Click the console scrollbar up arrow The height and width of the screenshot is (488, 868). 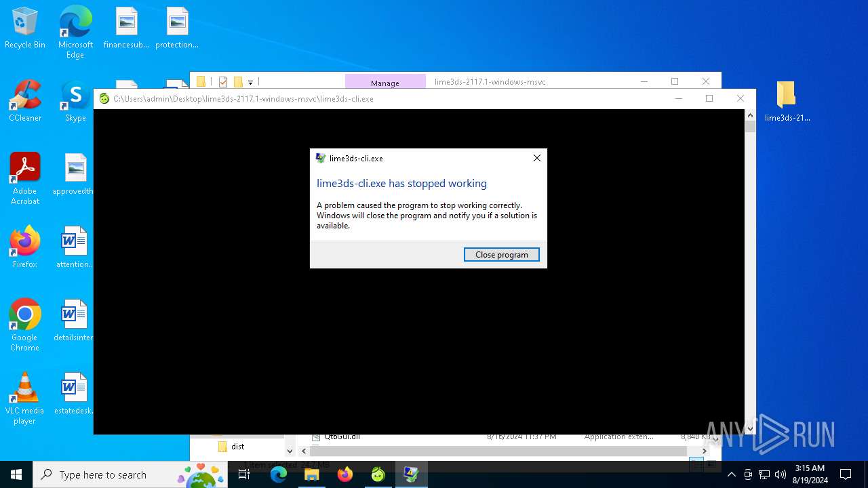pyautogui.click(x=750, y=116)
